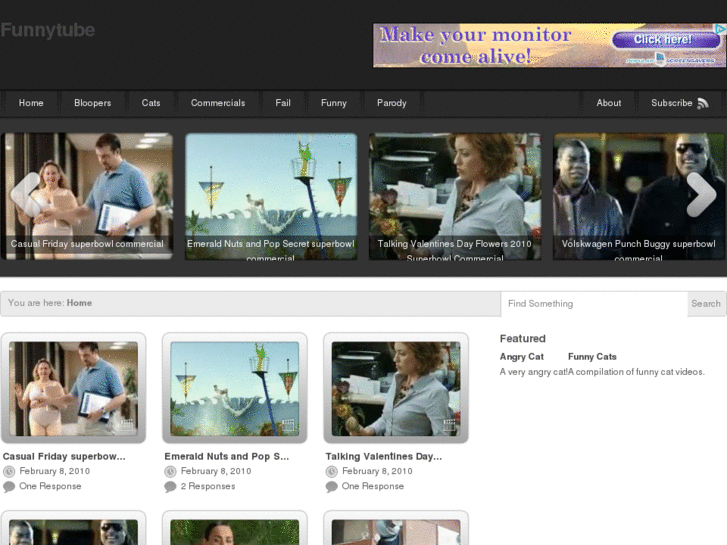The width and height of the screenshot is (727, 545).
Task: Open the Funny Cats featured link
Action: (592, 357)
